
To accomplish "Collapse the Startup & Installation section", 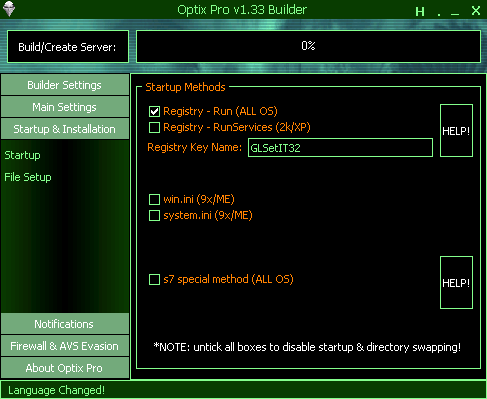I will pyautogui.click(x=65, y=129).
